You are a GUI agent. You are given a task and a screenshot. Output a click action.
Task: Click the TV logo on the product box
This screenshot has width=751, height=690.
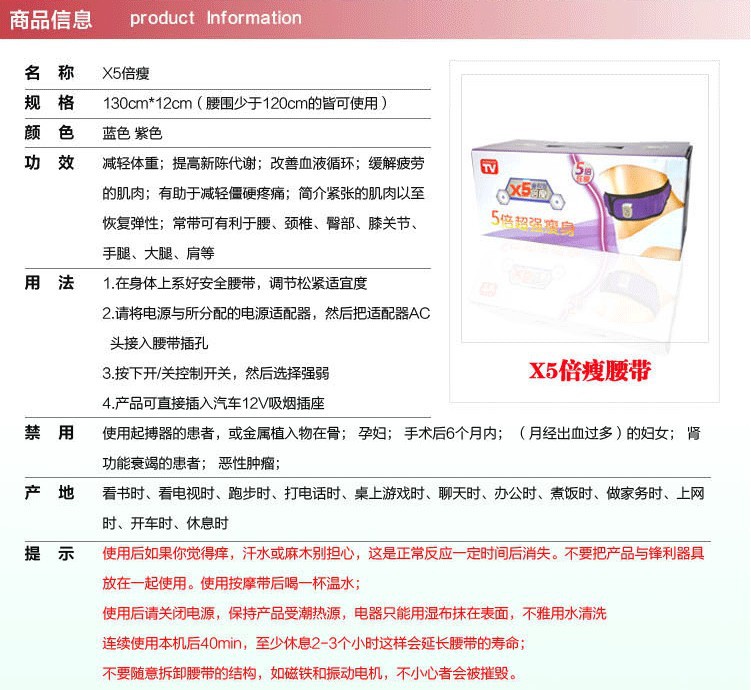[x=489, y=167]
